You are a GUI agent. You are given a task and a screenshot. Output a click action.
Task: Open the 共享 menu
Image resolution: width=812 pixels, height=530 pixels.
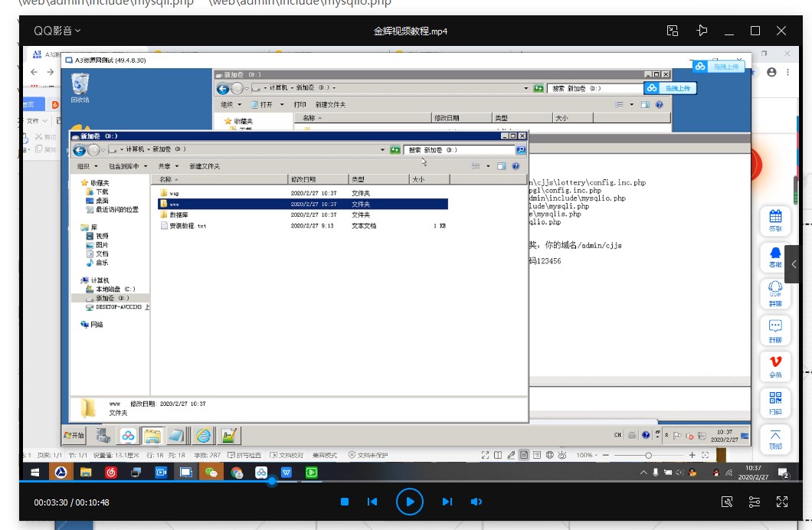click(167, 166)
